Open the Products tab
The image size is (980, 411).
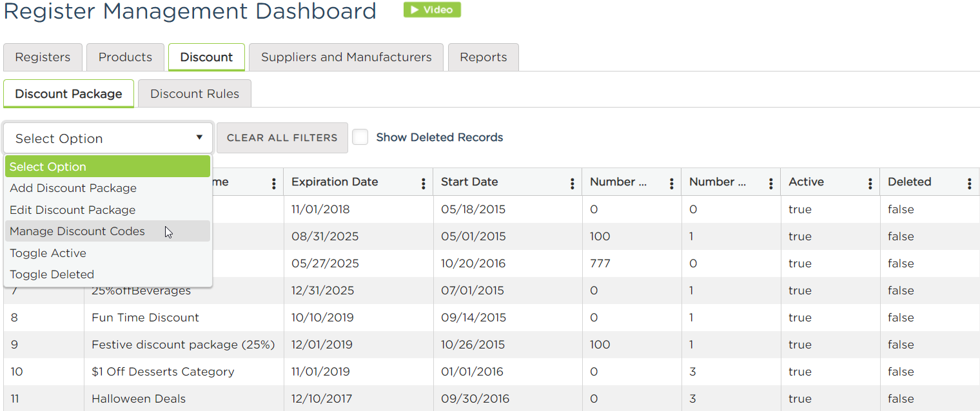click(125, 57)
